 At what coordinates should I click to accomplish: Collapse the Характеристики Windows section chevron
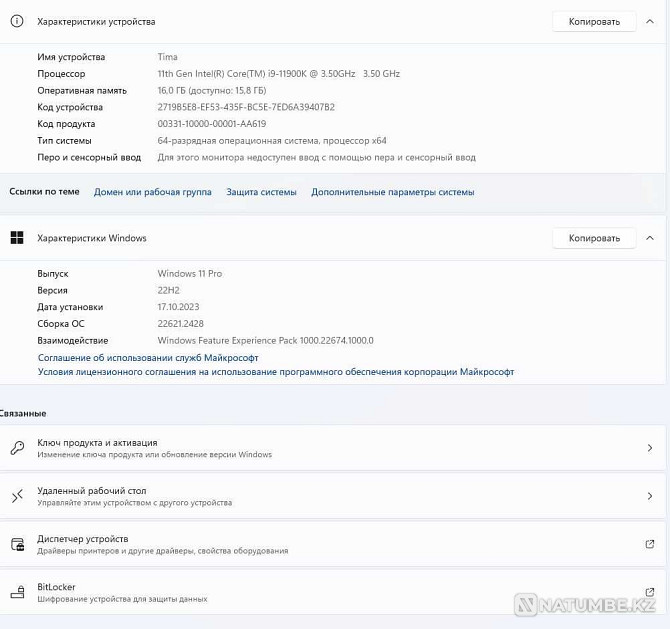click(x=650, y=238)
